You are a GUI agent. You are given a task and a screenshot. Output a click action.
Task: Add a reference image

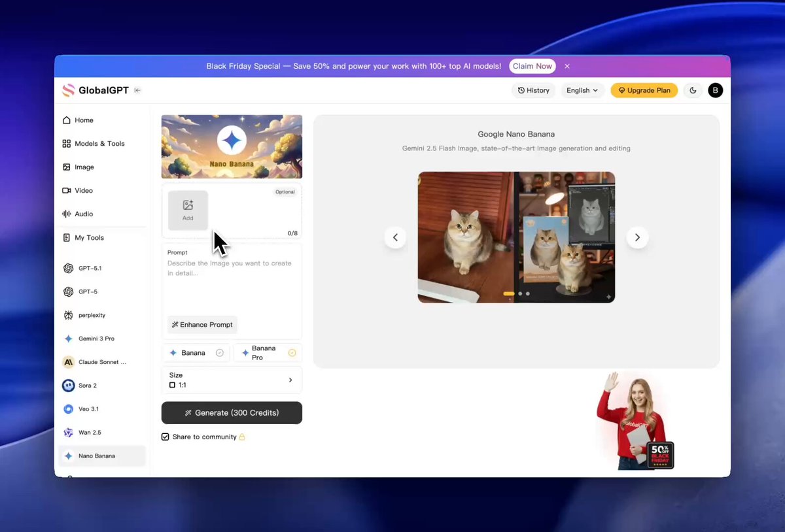coord(188,210)
